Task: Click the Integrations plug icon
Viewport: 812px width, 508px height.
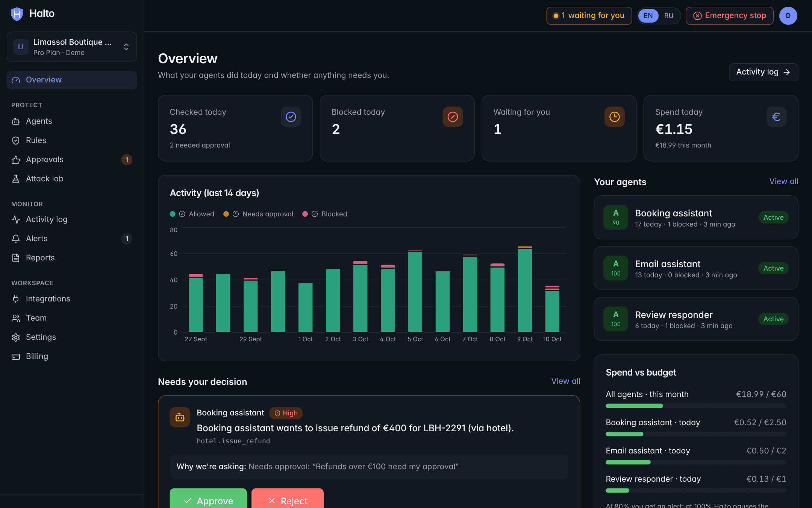Action: pyautogui.click(x=16, y=299)
